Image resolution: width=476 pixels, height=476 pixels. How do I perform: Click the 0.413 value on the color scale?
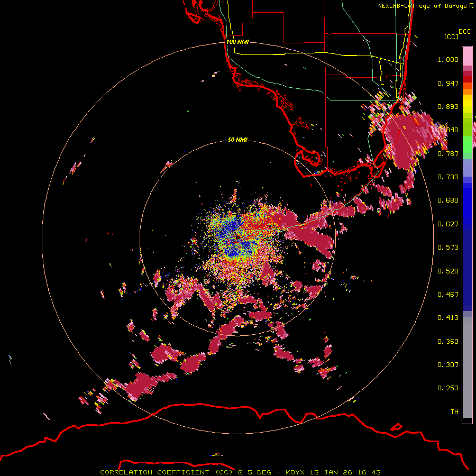click(448, 318)
